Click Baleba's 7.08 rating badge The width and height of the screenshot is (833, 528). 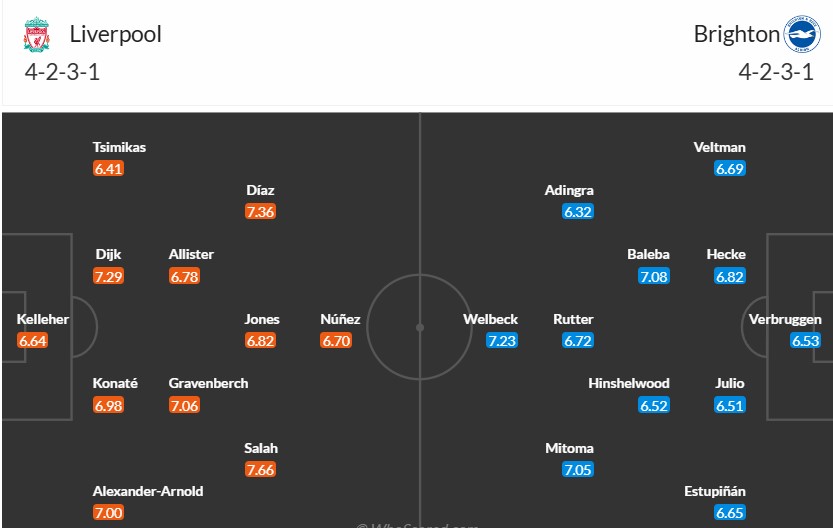(x=654, y=276)
